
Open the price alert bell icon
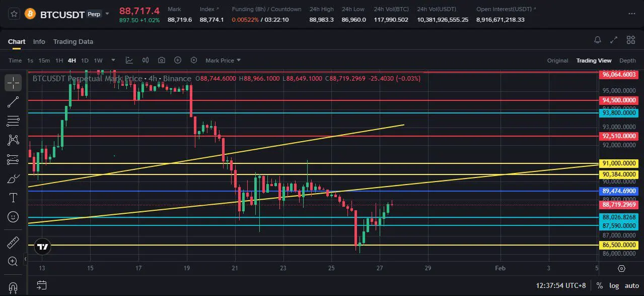[x=598, y=40]
